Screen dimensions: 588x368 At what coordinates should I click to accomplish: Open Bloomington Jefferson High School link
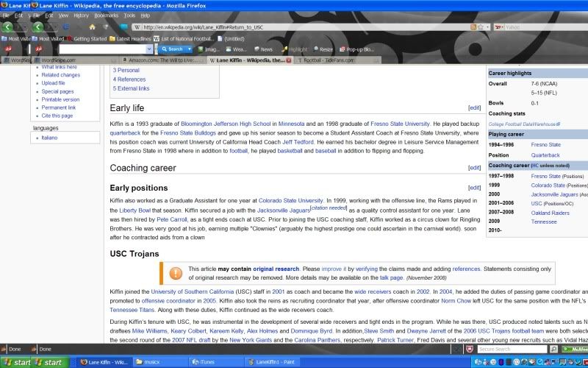pyautogui.click(x=226, y=124)
